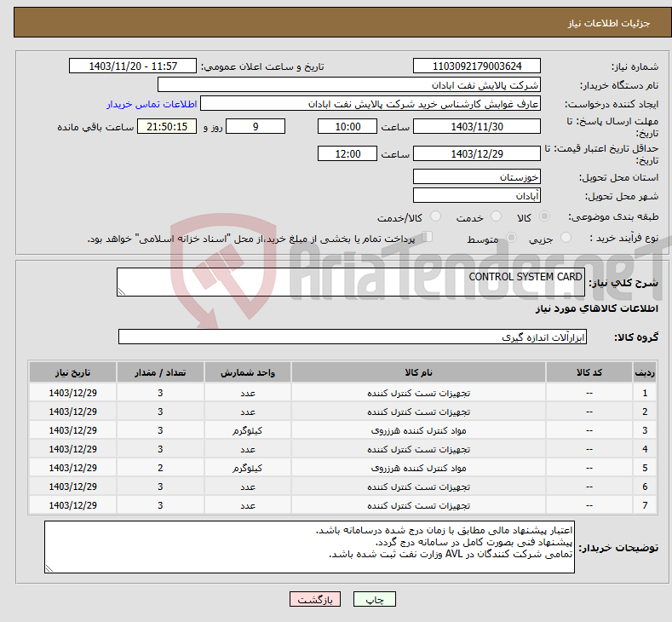Click the تاریخ نیاز column header
This screenshot has height=622, width=672.
coord(73,372)
